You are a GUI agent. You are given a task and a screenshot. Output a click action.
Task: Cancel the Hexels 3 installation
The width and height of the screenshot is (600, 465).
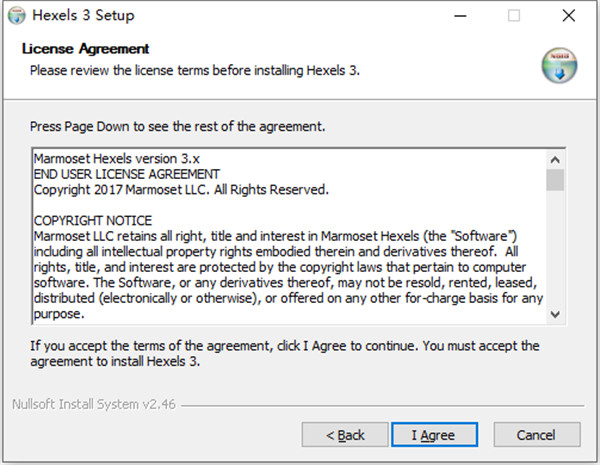[x=537, y=435]
